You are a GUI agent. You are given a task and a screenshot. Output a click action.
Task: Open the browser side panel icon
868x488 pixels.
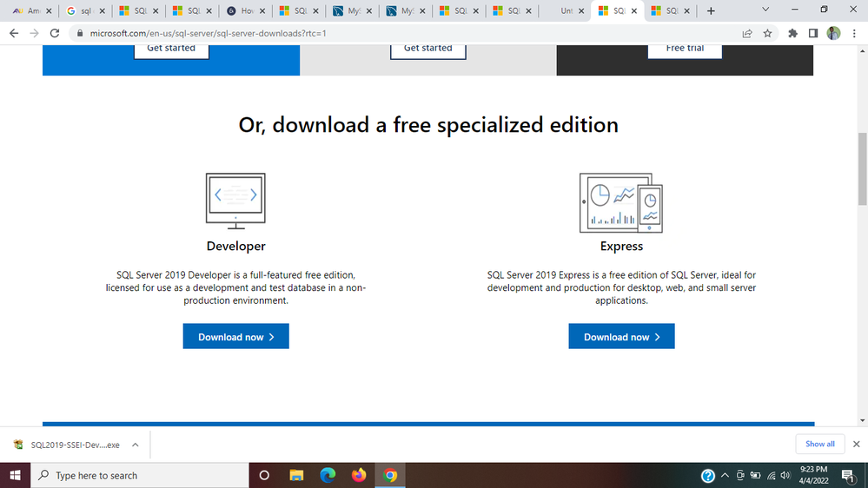tap(812, 33)
